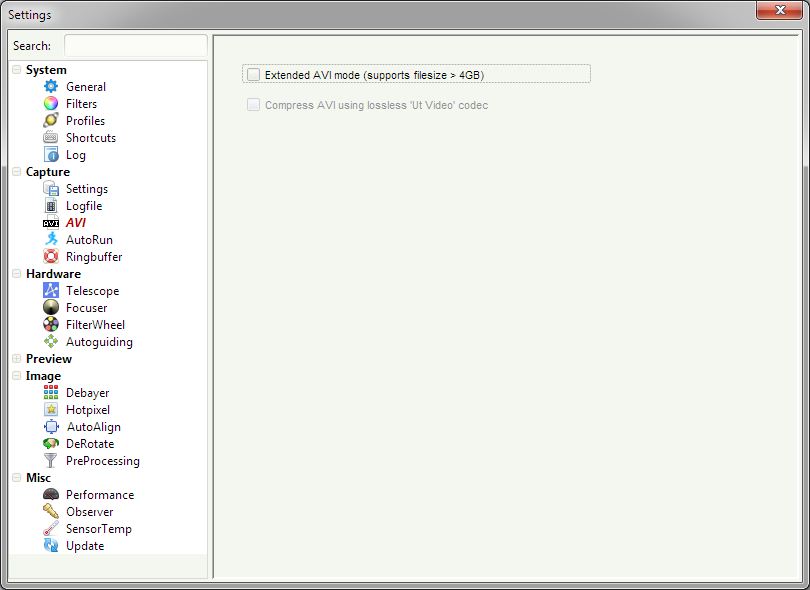This screenshot has height=590, width=810.
Task: Open the Debayer settings page
Action: coord(87,393)
